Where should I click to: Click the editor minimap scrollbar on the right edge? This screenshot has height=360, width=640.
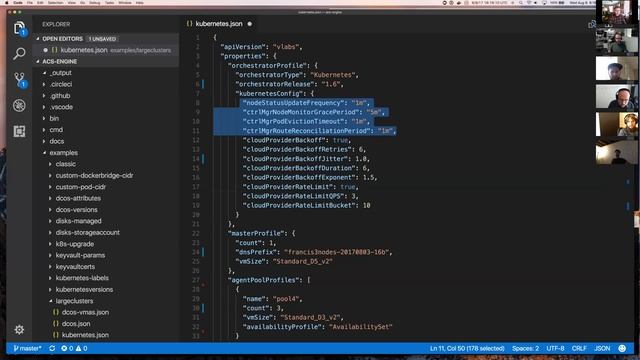(x=628, y=188)
